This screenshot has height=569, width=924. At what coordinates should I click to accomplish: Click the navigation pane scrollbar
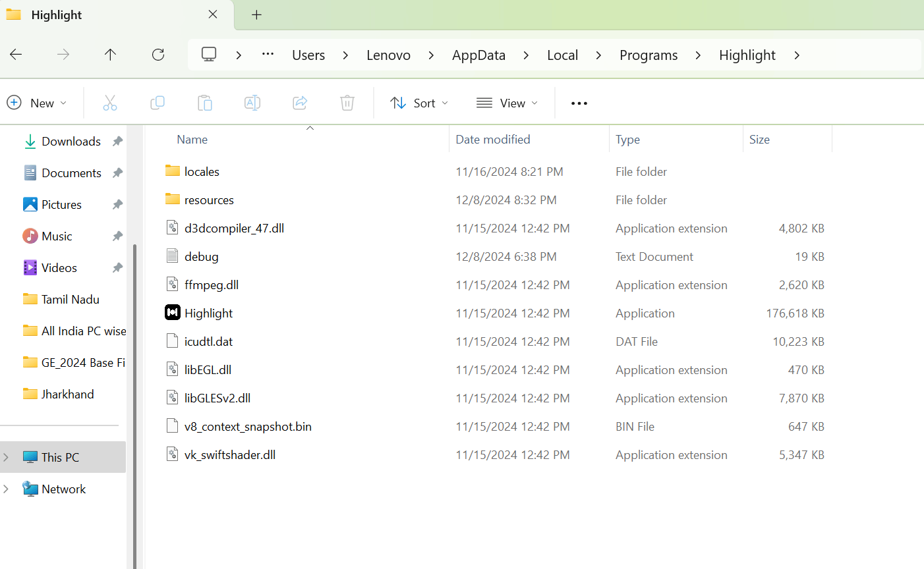coord(135,406)
